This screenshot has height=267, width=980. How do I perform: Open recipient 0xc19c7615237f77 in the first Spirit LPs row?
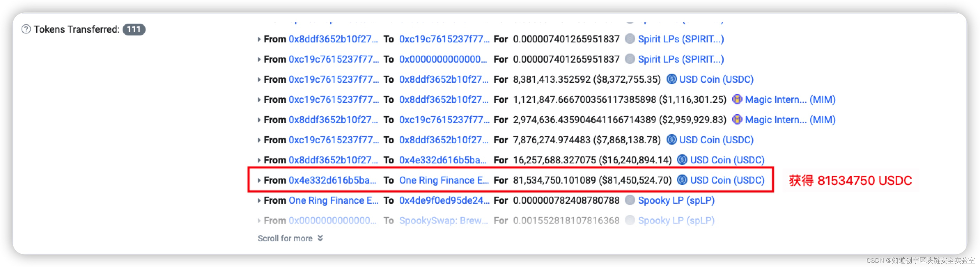(444, 39)
